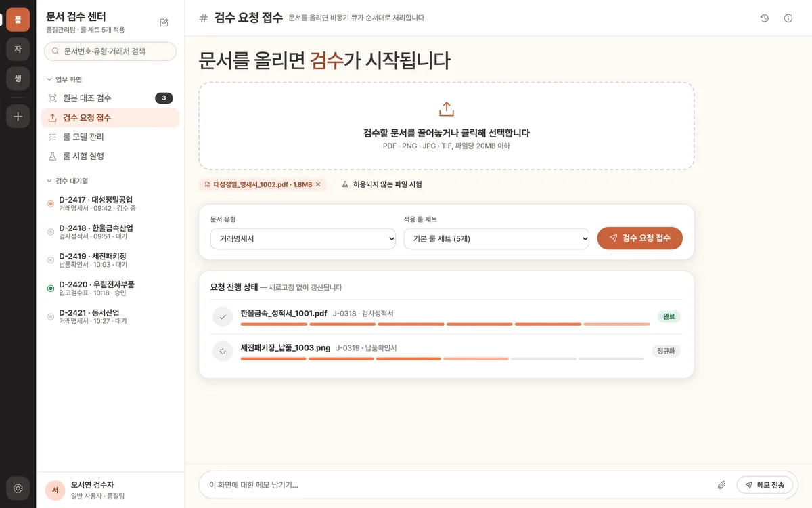Go to 검수 요청 접수 in sidebar
Image resolution: width=812 pixels, height=508 pixels.
[x=110, y=118]
